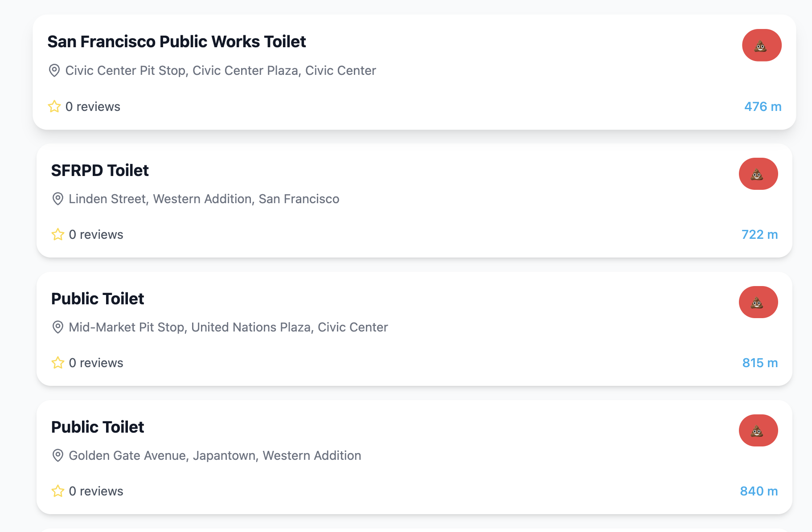Click the 840 m distance text
This screenshot has width=812, height=532.
point(759,491)
